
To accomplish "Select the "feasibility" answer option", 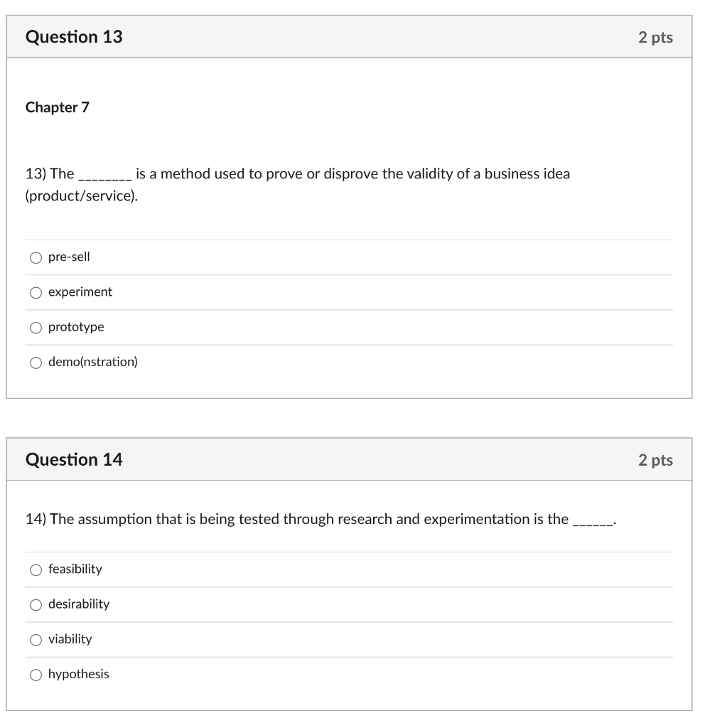I will (x=35, y=569).
